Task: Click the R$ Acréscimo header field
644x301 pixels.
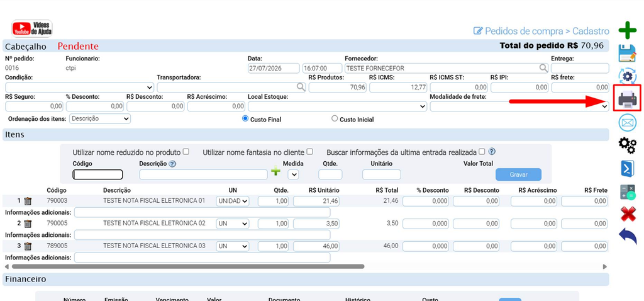Action: tap(216, 106)
